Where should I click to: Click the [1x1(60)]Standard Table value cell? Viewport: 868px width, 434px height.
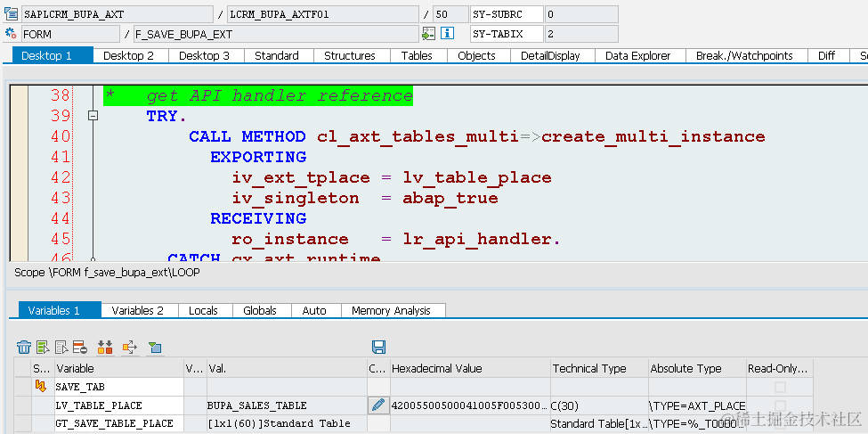pyautogui.click(x=287, y=423)
